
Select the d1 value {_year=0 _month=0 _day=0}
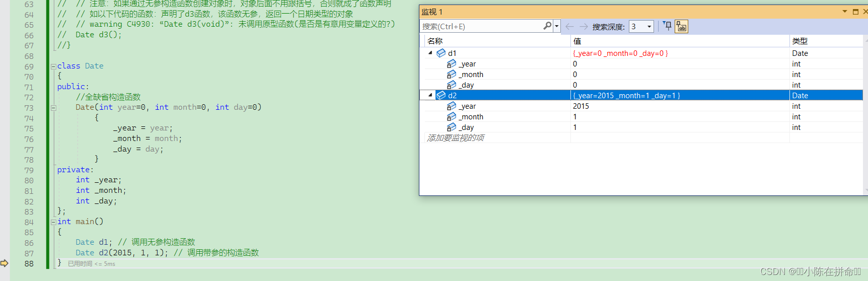tap(620, 53)
